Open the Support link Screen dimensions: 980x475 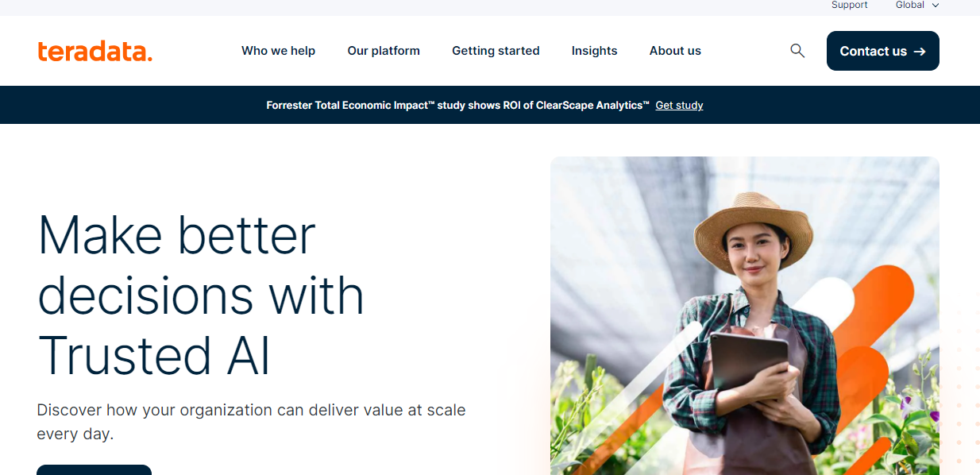click(x=849, y=6)
